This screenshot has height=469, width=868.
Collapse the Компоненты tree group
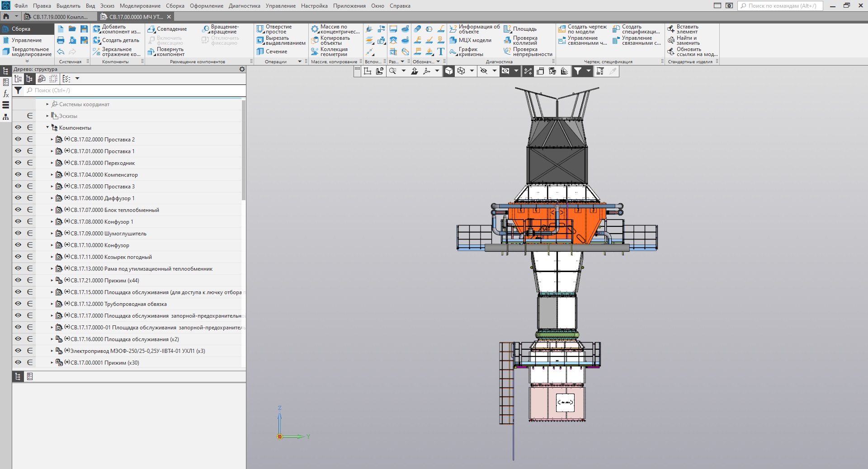point(47,127)
